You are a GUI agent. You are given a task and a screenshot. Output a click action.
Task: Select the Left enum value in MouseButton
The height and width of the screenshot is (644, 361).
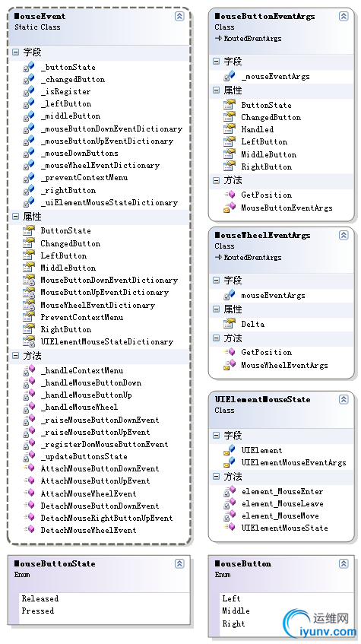pyautogui.click(x=231, y=598)
